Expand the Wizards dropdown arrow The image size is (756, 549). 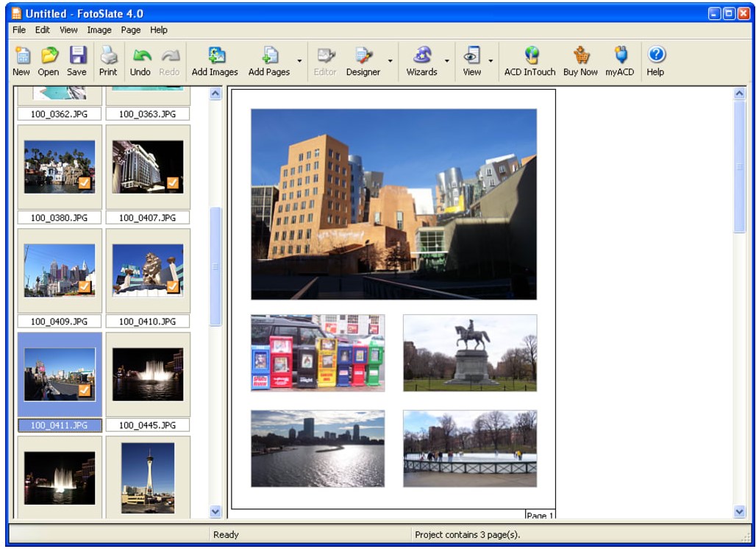click(447, 61)
